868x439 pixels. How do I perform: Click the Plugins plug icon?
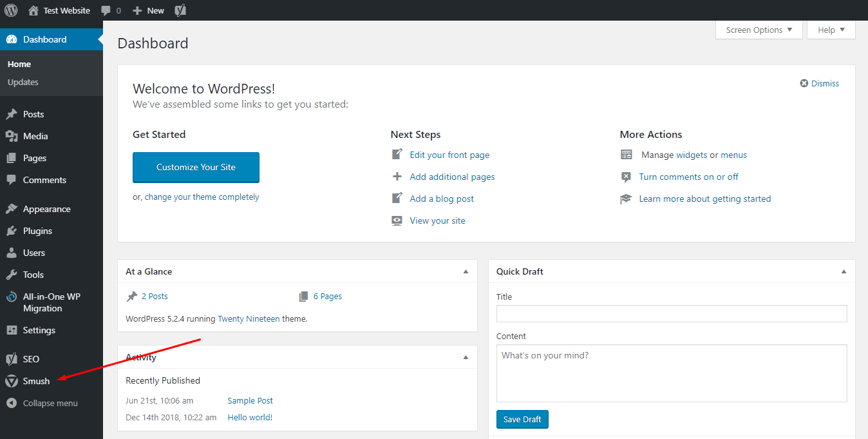[12, 231]
